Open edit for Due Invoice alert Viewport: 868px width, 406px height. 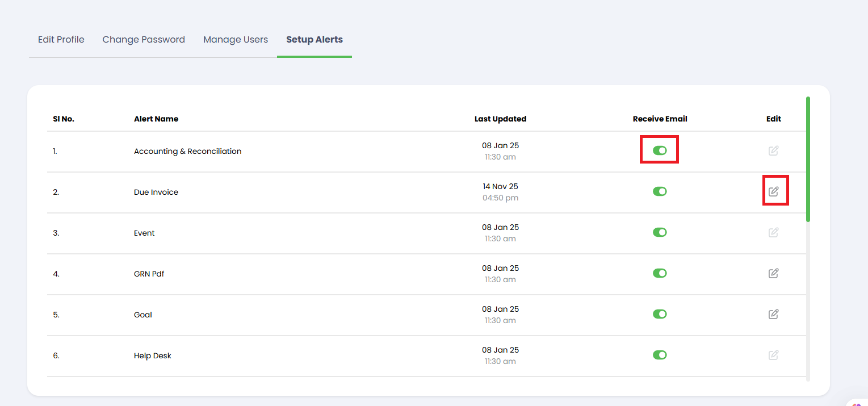pos(773,191)
